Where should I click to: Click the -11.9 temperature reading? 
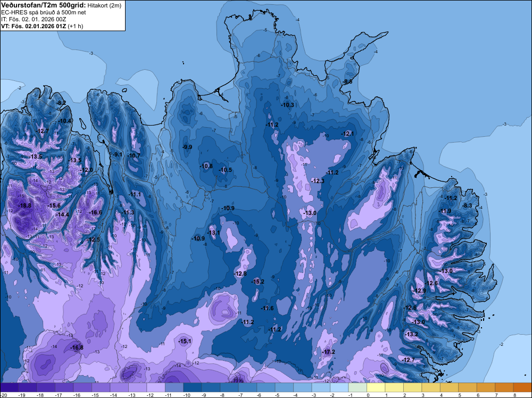[x=445, y=211]
